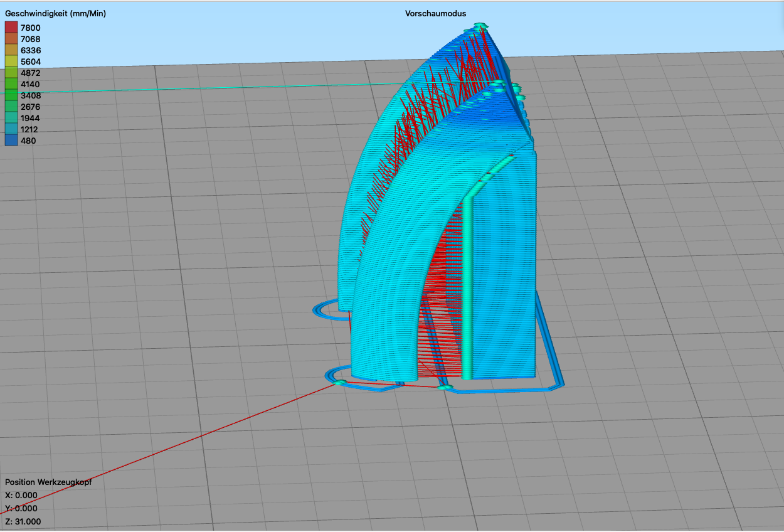The image size is (784, 532).
Task: Click the Geschwindigkeit (mm/Min) legend heading
Action: pos(55,13)
